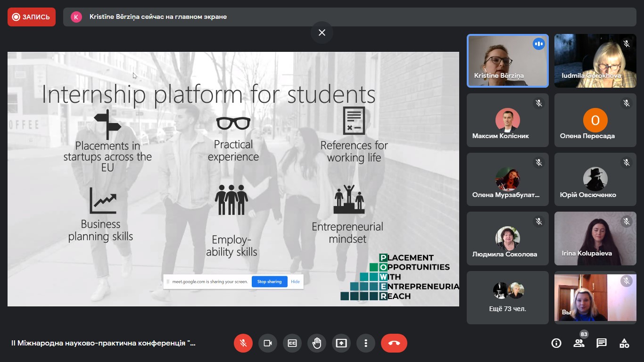Screen dimensions: 644x362
Task: Click Олена Пересада's orange avatar tile
Action: (595, 120)
